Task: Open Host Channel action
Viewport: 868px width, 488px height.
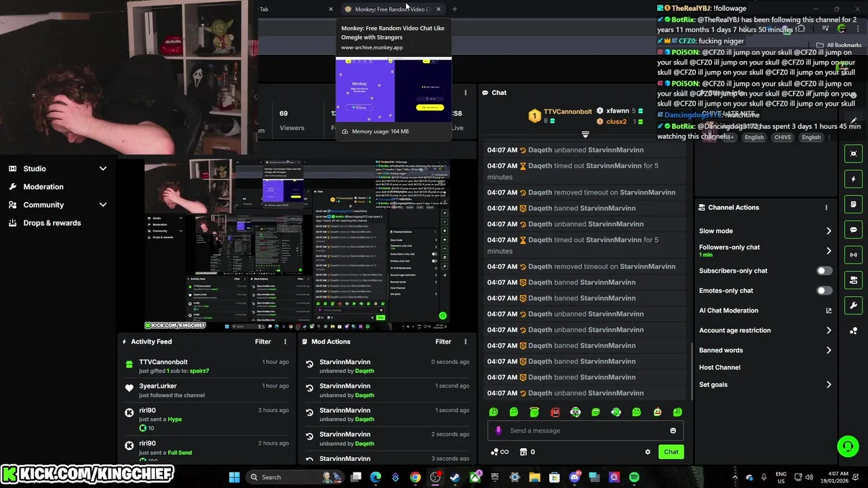Action: [x=719, y=367]
